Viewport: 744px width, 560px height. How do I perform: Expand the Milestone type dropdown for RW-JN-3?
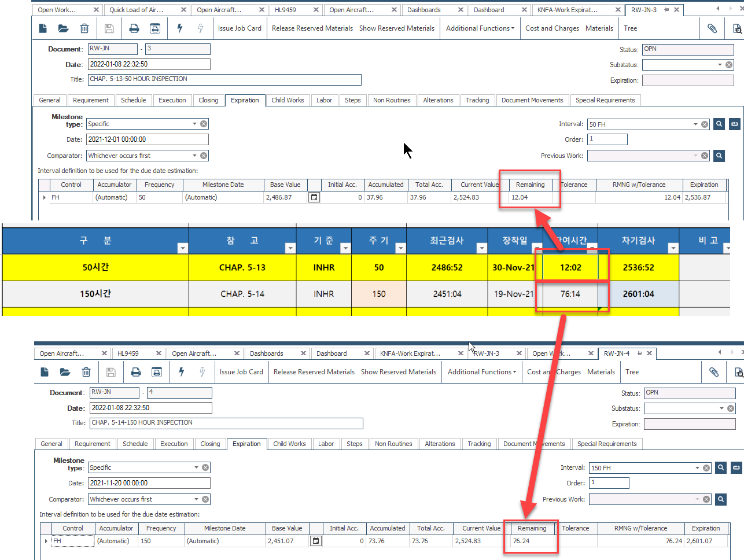[194, 124]
